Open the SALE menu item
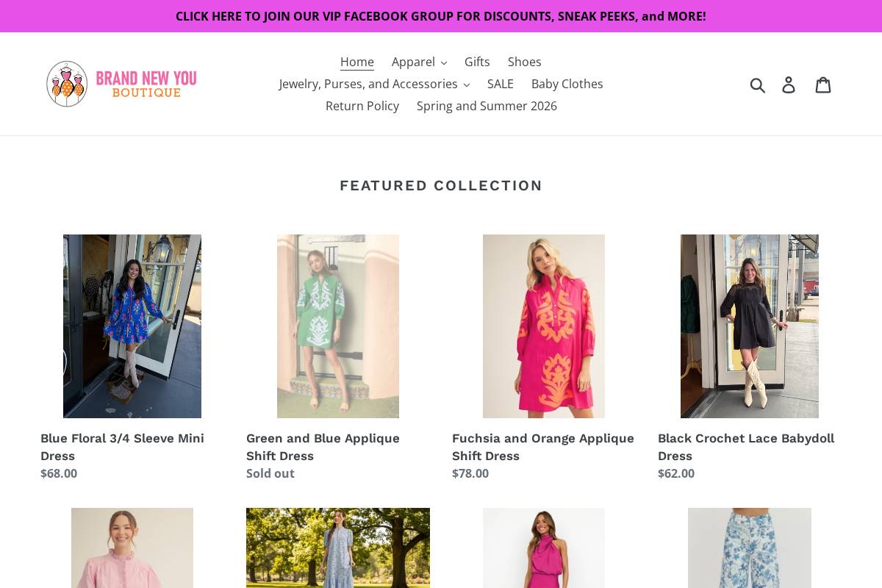This screenshot has height=588, width=882. point(500,84)
